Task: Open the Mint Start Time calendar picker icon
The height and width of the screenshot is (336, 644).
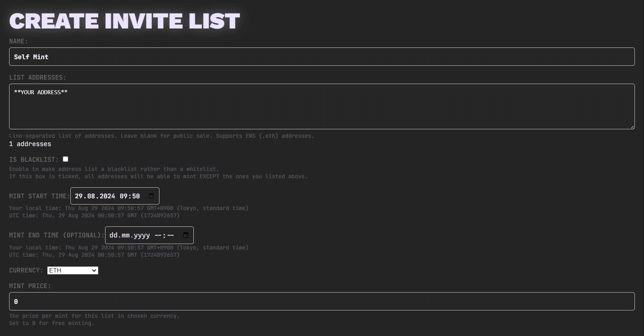Action: [x=151, y=196]
